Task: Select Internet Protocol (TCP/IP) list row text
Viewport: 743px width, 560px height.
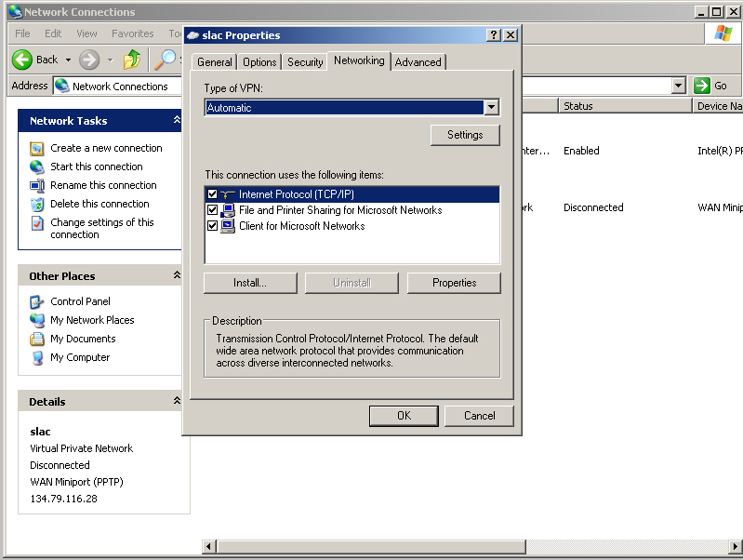Action: click(297, 194)
